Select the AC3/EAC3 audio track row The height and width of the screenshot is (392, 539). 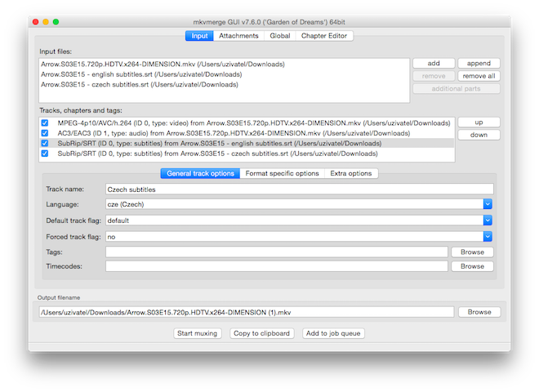(x=247, y=133)
